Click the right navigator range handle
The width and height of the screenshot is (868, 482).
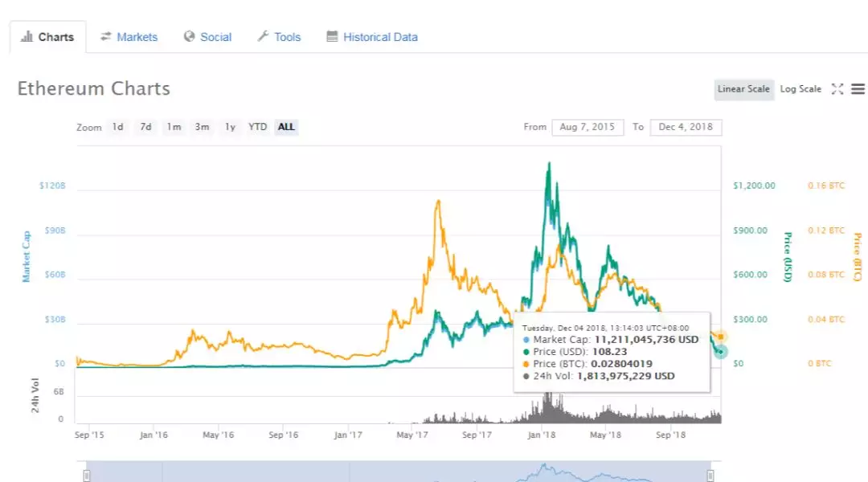coord(710,476)
